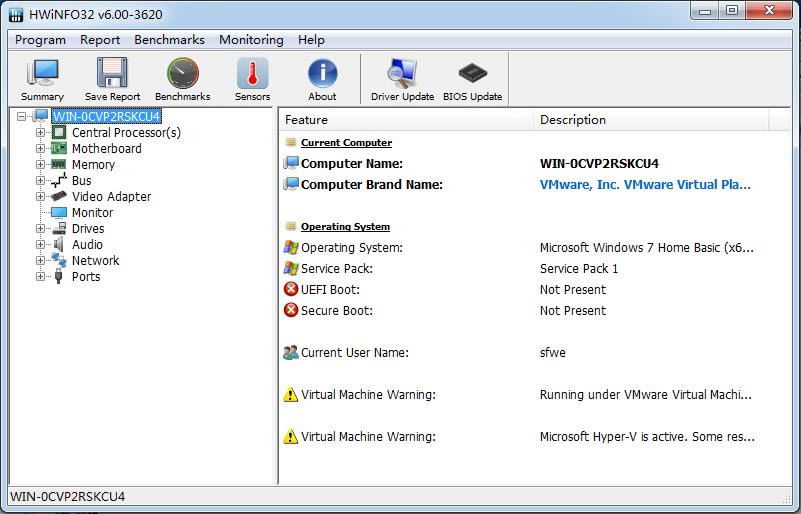The height and width of the screenshot is (514, 801).
Task: Click the Feature column header
Action: pyautogui.click(x=407, y=120)
